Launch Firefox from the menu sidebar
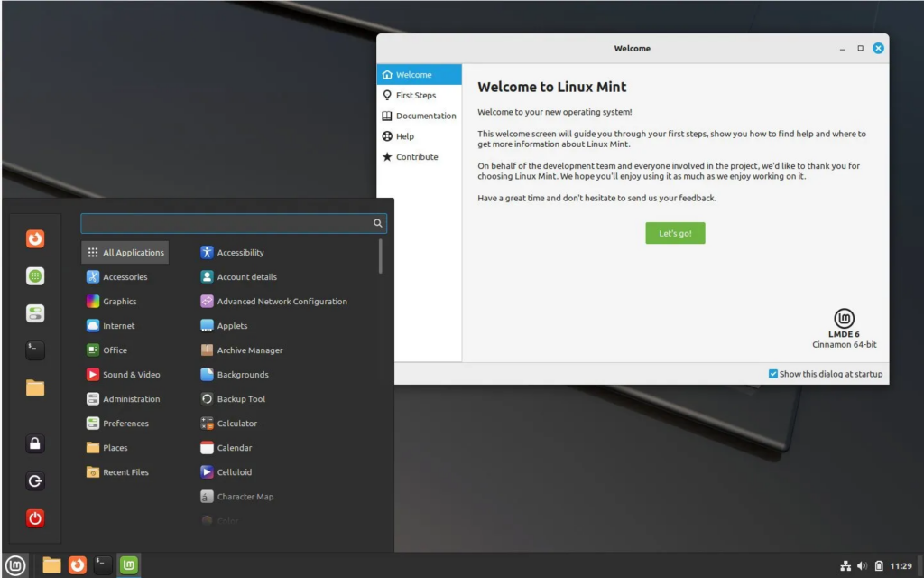This screenshot has height=578, width=924. (x=34, y=238)
